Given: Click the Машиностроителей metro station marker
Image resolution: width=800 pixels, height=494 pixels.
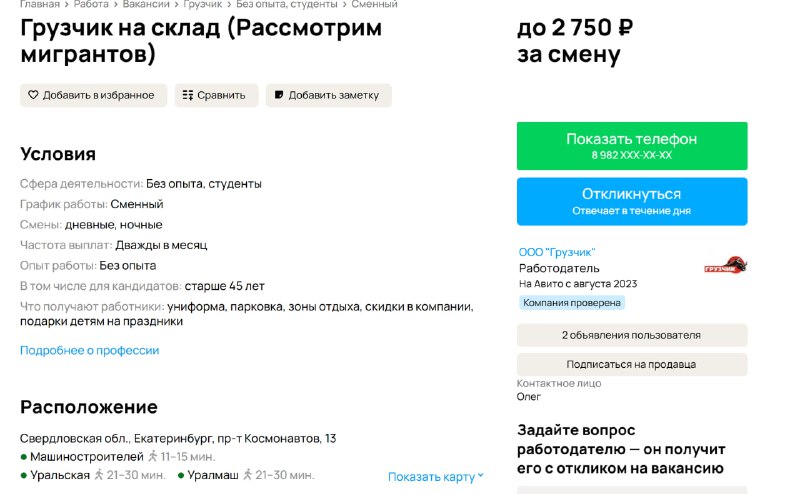Looking at the screenshot, I should point(23,457).
